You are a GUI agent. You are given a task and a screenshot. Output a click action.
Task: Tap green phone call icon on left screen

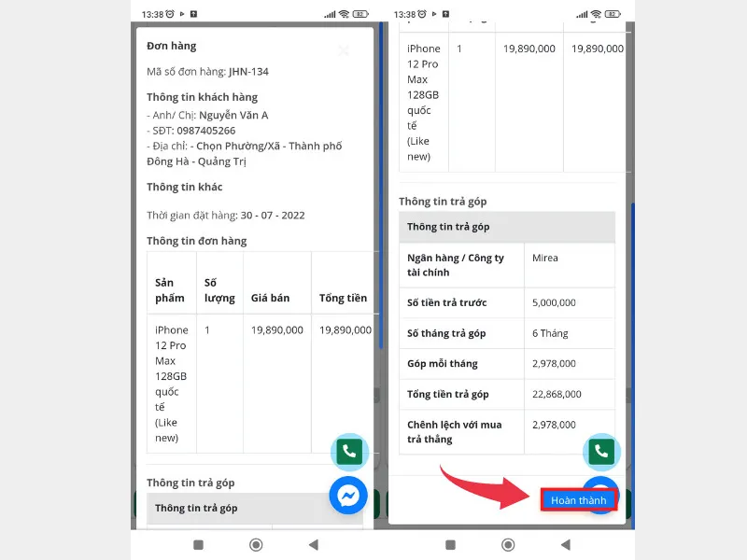[x=349, y=452]
